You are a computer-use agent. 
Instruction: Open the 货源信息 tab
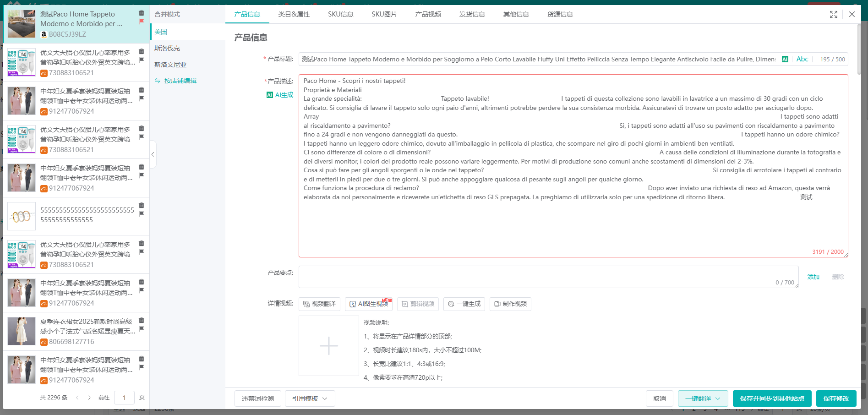[x=560, y=14]
